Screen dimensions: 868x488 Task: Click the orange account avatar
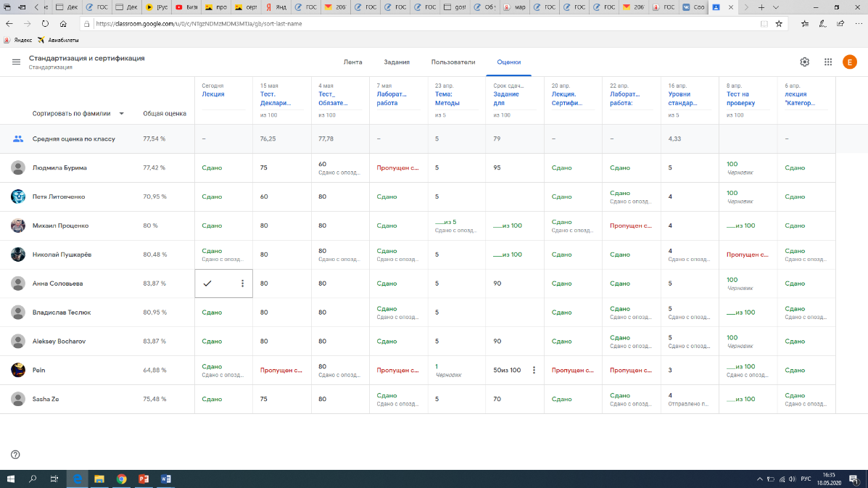(849, 62)
